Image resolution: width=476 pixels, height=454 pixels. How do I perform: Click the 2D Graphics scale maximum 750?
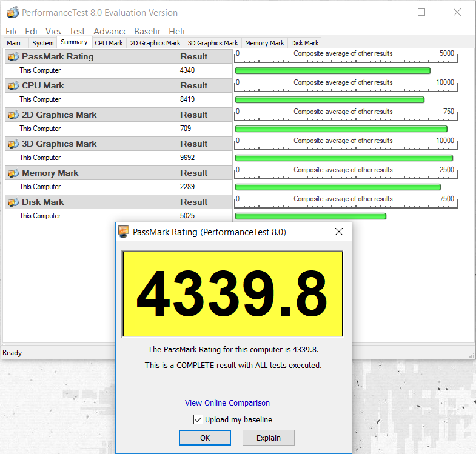click(449, 112)
